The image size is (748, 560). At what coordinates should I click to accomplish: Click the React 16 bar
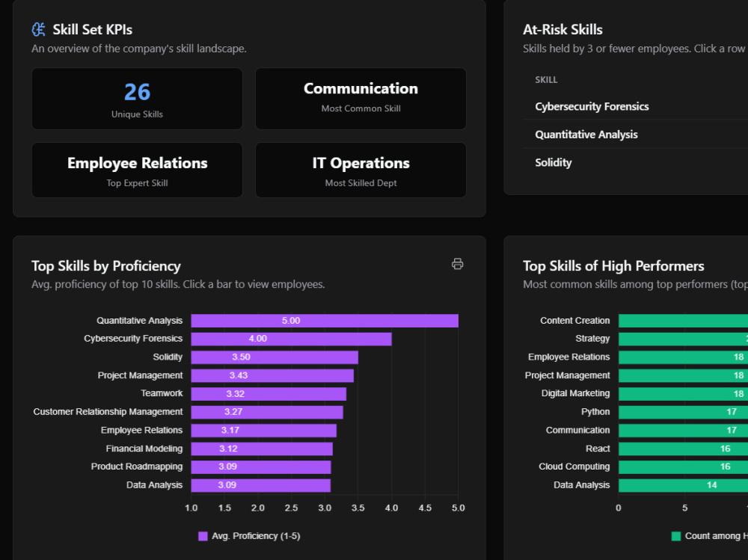(683, 449)
